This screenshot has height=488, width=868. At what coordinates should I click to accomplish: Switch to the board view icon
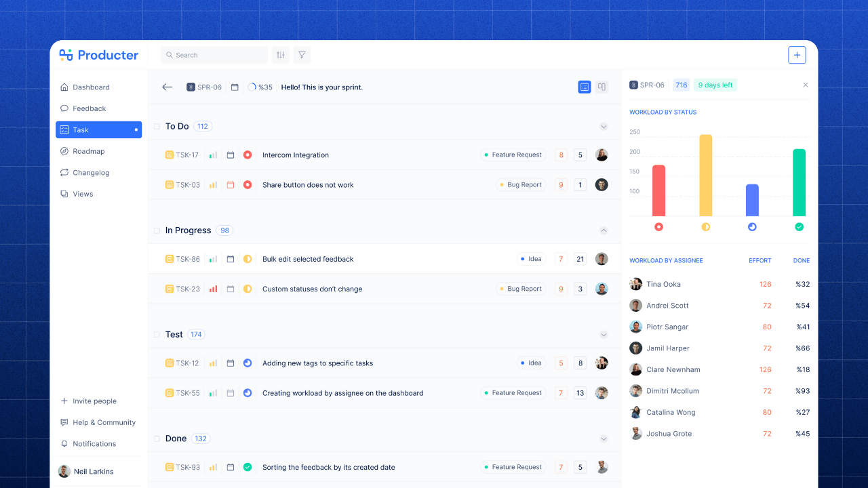point(601,87)
